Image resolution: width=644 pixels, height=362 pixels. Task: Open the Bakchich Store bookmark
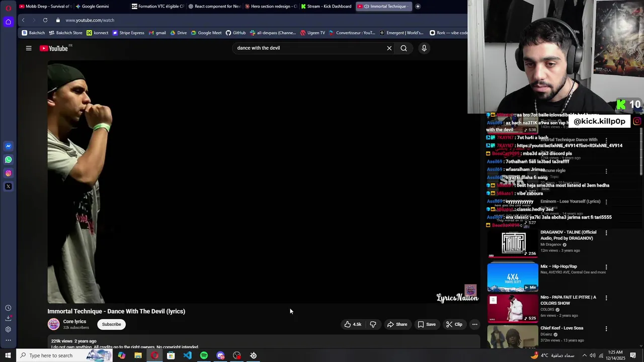[65, 33]
